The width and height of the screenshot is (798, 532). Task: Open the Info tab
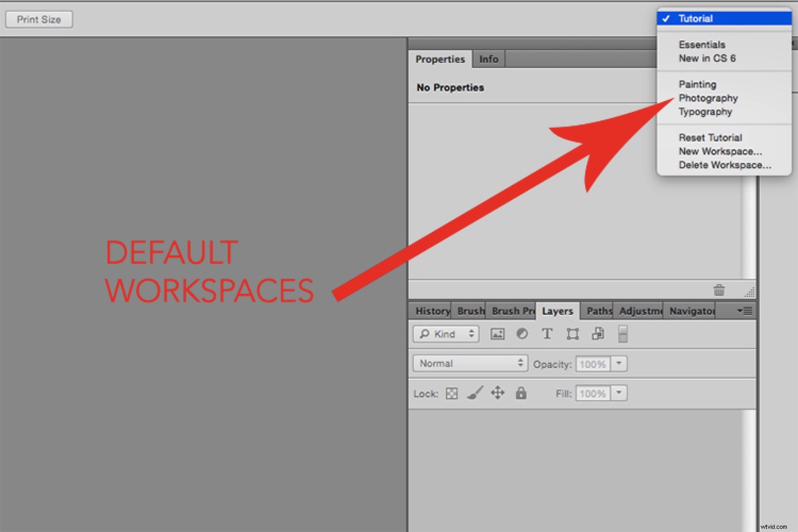pyautogui.click(x=488, y=59)
